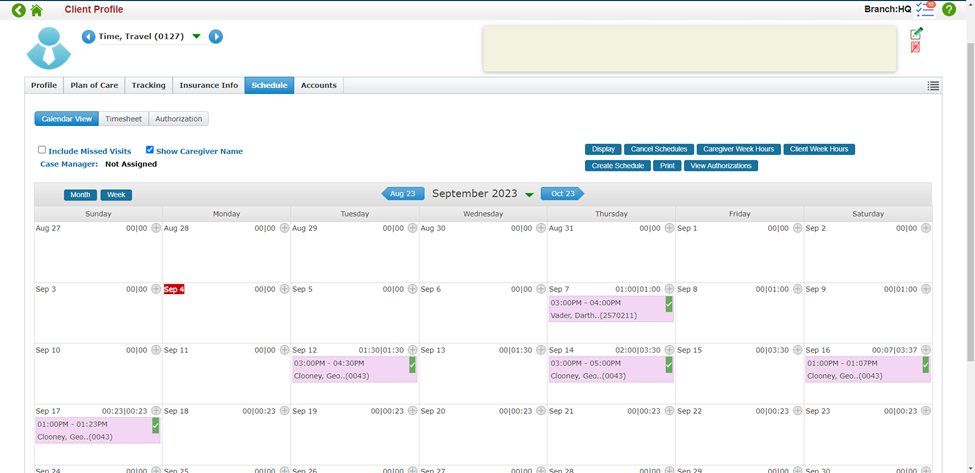Open the green help question mark icon
Image resolution: width=975 pixels, height=473 pixels.
[949, 10]
